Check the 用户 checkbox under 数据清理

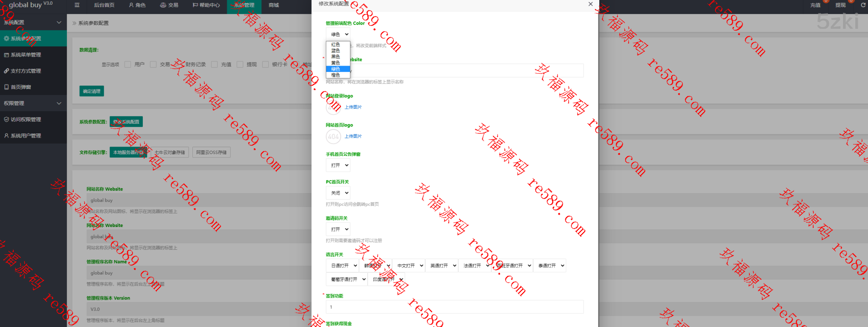coord(128,64)
